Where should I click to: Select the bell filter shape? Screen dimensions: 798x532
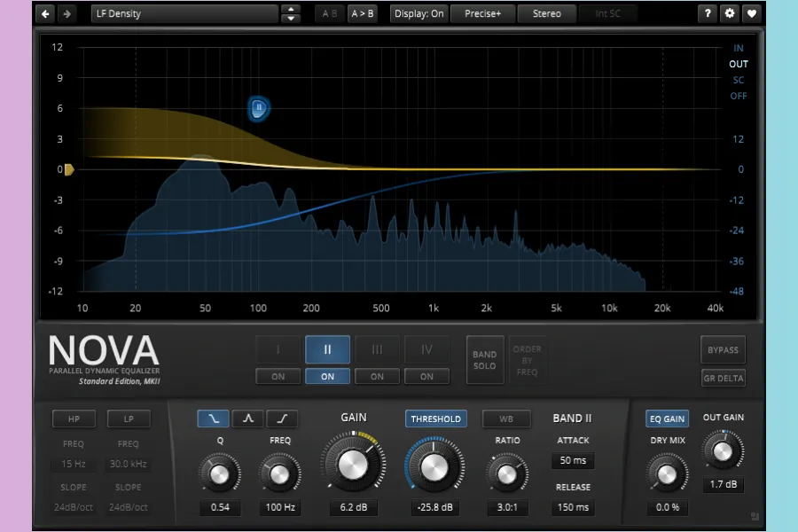coord(247,419)
